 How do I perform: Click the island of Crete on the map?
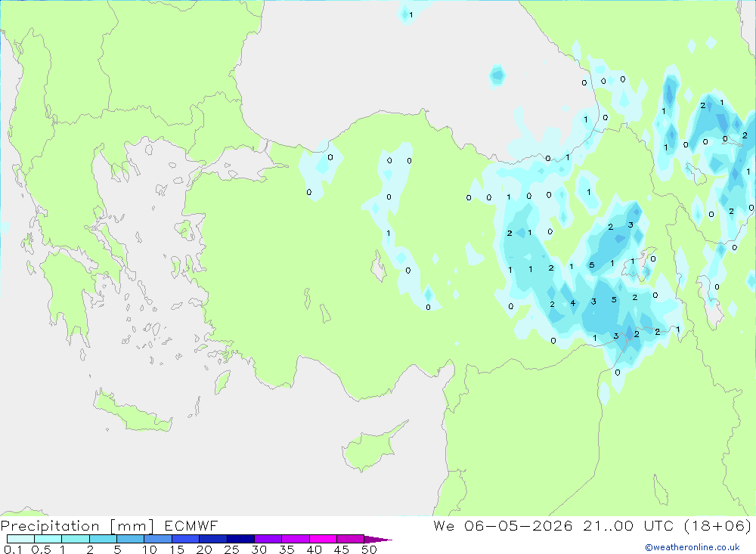tap(131, 411)
